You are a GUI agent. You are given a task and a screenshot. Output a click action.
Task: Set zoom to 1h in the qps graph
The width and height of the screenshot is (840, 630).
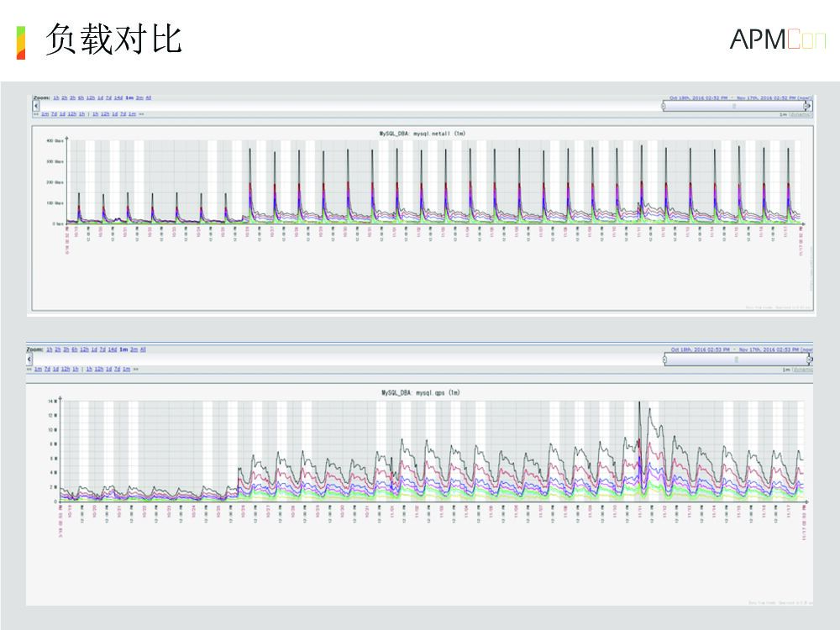[50, 349]
